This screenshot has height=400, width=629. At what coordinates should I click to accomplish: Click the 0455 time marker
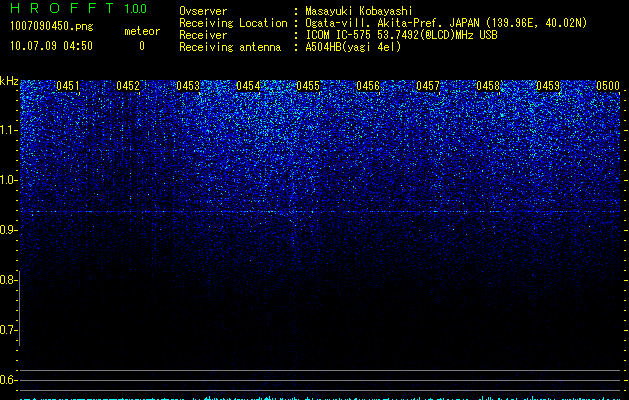[x=308, y=85]
